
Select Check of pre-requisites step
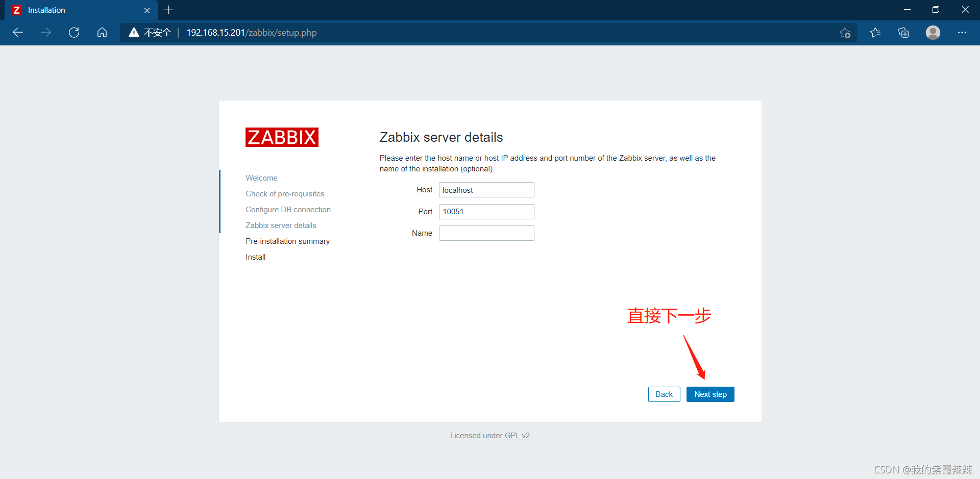pos(285,194)
